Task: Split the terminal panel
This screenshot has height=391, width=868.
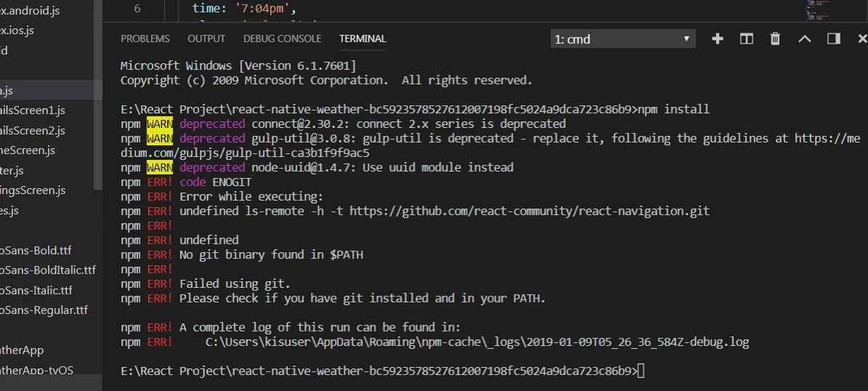Action: tap(746, 39)
